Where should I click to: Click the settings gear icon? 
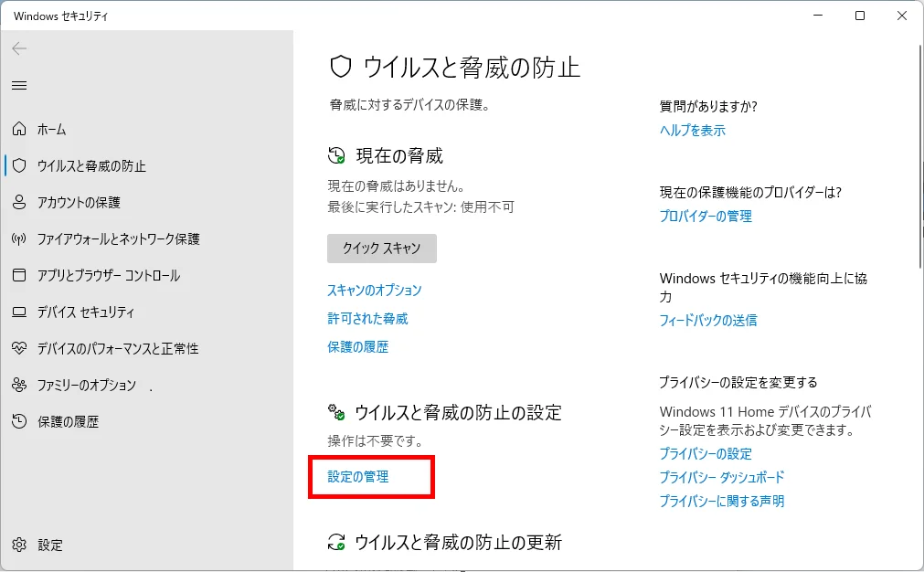click(x=19, y=546)
